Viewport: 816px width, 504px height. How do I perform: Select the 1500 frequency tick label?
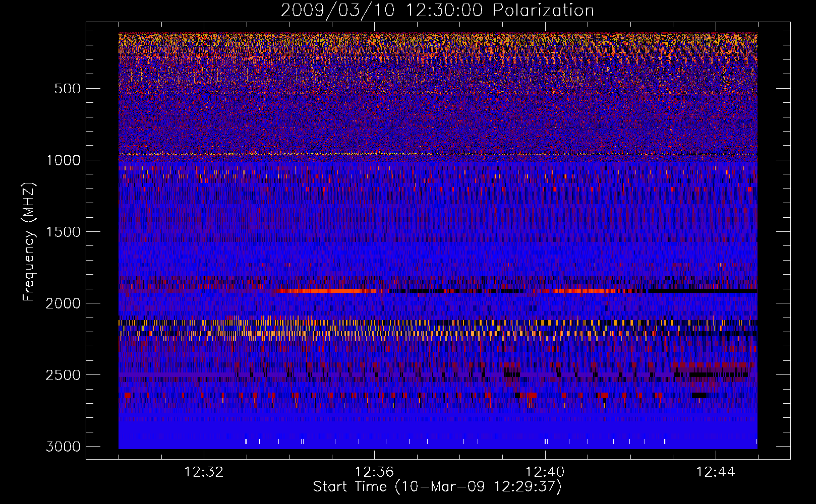[x=63, y=232]
